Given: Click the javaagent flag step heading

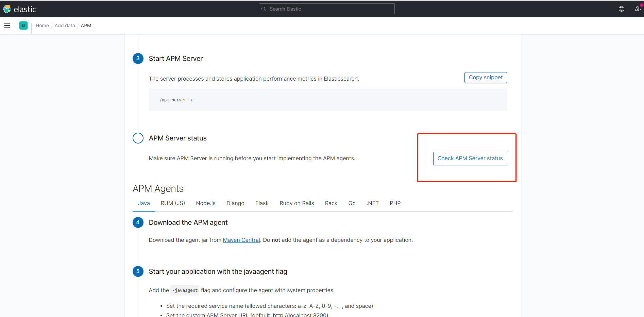Looking at the screenshot, I should [x=218, y=271].
